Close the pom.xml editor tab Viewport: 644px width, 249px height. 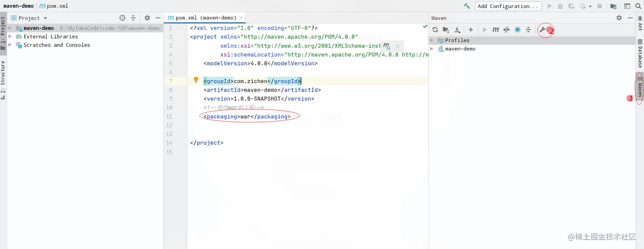coord(241,18)
